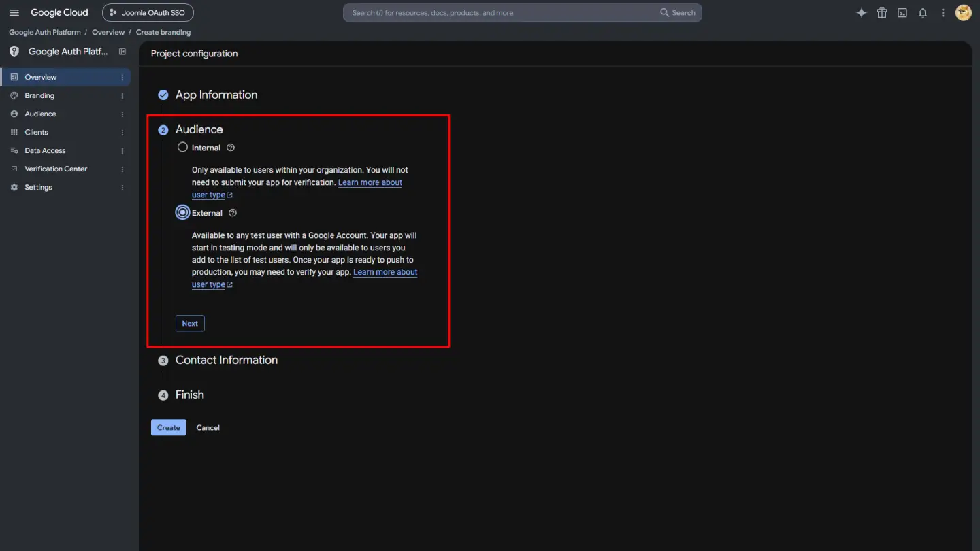
Task: Focus the resources search field
Action: [504, 13]
